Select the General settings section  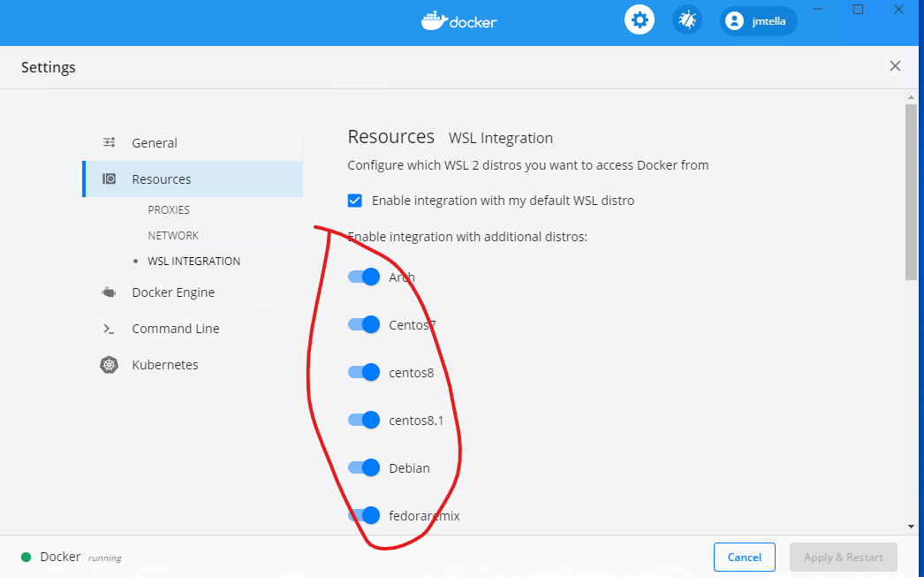(193, 142)
